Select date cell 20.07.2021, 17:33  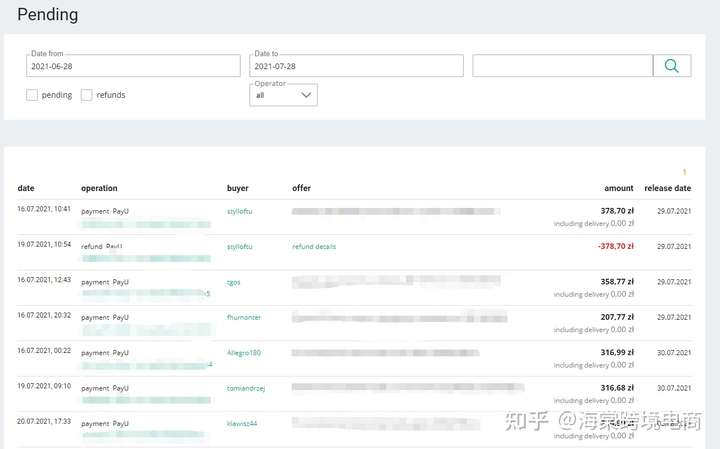pyautogui.click(x=44, y=421)
